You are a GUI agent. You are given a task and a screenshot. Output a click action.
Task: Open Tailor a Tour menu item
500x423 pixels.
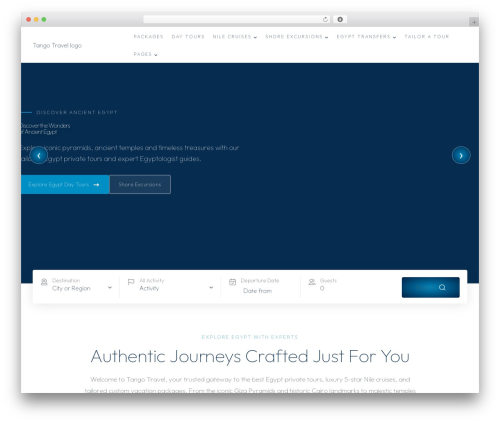point(427,37)
